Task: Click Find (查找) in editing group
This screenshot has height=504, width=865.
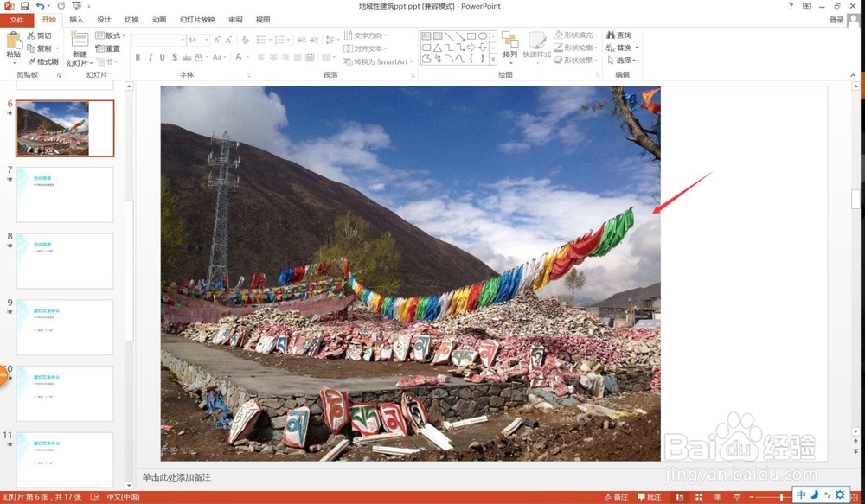Action: [x=618, y=35]
